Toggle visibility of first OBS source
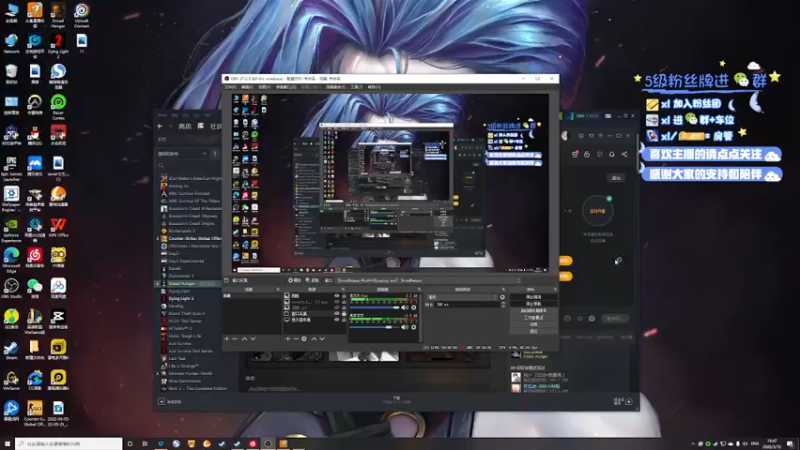 336,296
